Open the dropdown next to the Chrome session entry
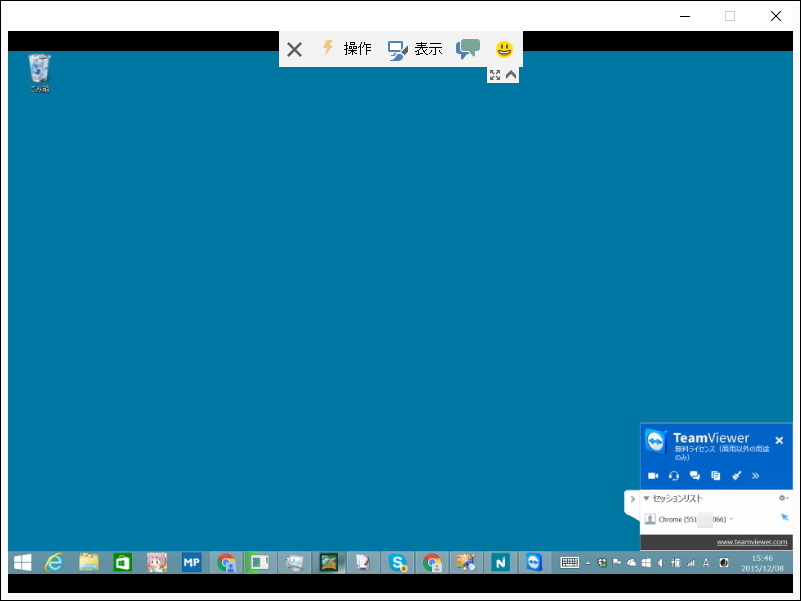The width and height of the screenshot is (801, 601). [732, 519]
